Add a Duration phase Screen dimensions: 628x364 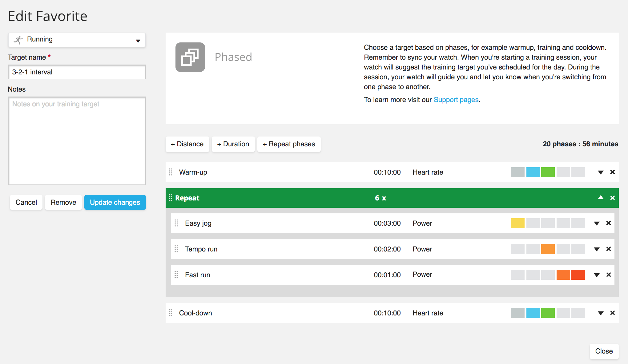tap(233, 144)
